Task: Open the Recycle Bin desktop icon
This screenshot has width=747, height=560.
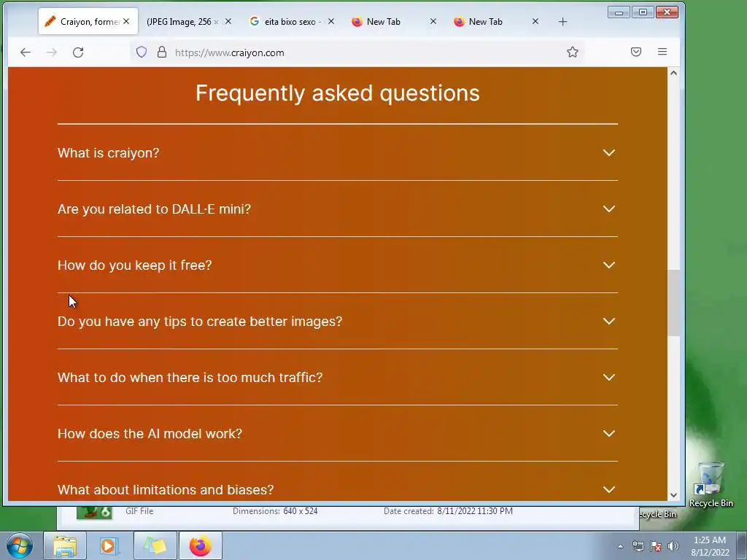Action: pyautogui.click(x=711, y=485)
